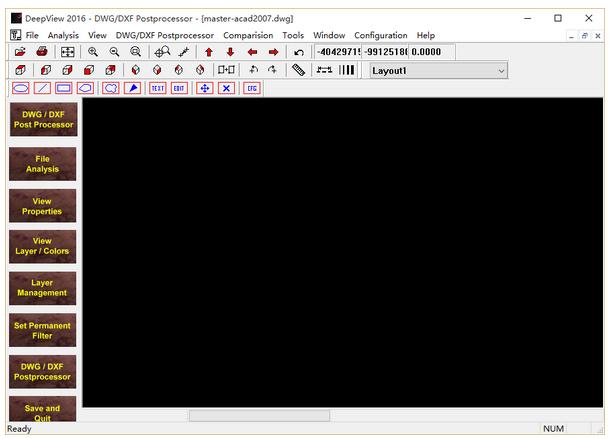This screenshot has width=616, height=439.
Task: Click the red printer icon
Action: 42,52
